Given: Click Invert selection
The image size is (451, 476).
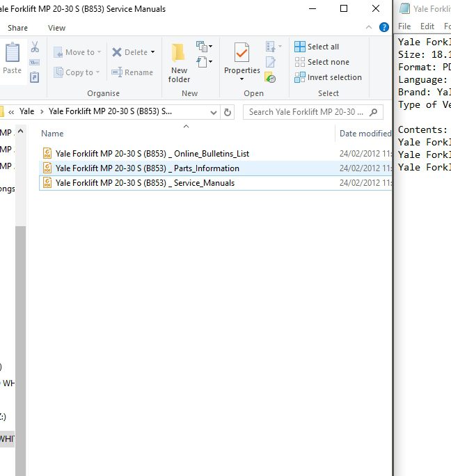Looking at the screenshot, I should 328,77.
